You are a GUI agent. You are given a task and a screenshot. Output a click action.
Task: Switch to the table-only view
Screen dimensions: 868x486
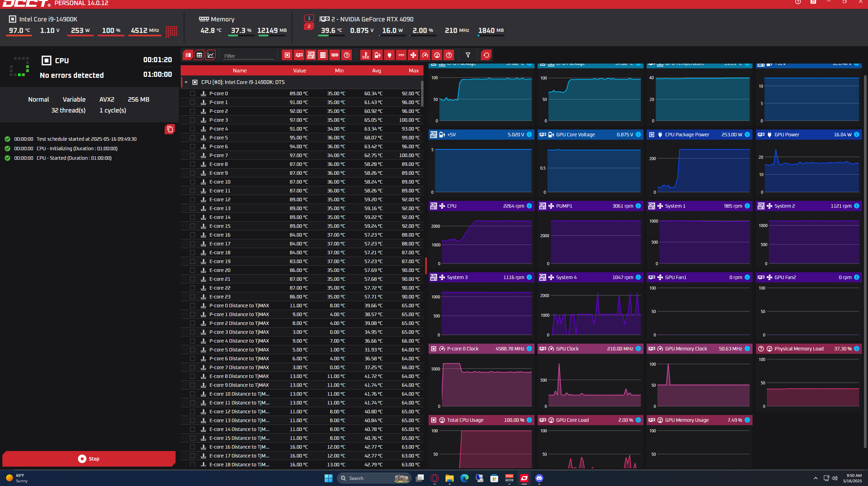pyautogui.click(x=199, y=55)
